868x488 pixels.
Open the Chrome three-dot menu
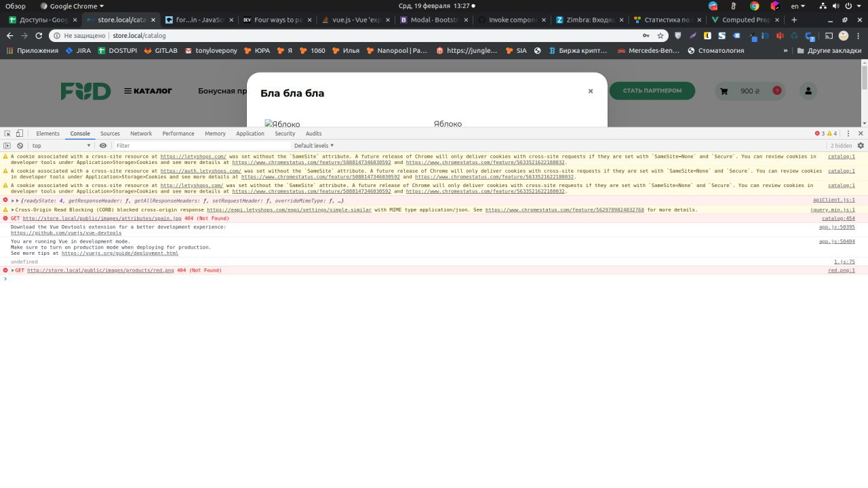858,35
